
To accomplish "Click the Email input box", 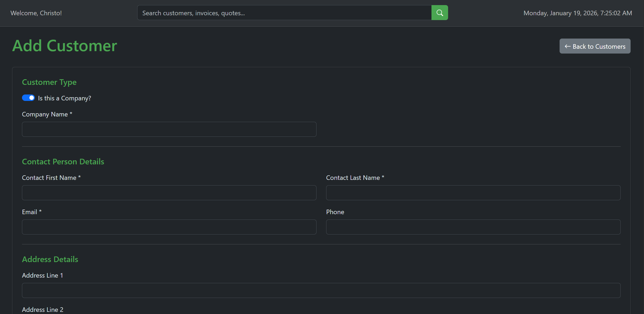I will pyautogui.click(x=169, y=227).
